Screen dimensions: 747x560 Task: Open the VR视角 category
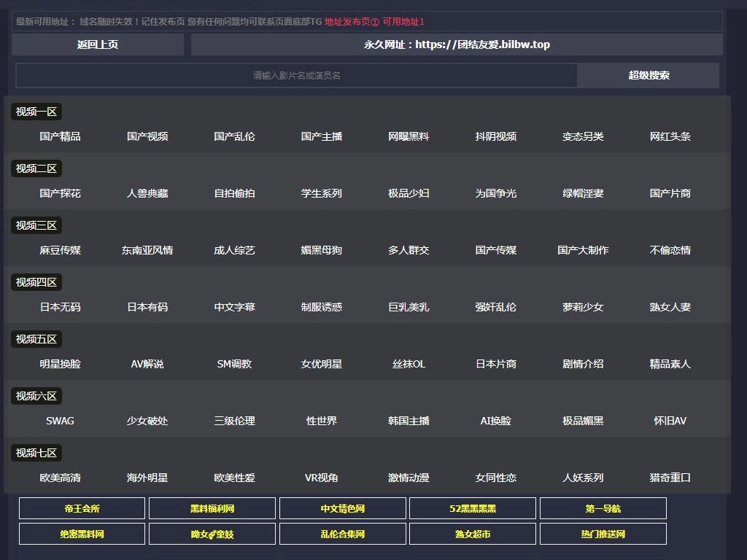(x=321, y=478)
